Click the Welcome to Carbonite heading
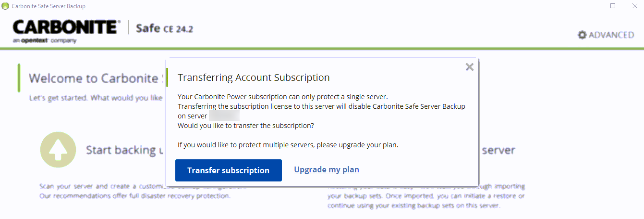644x219 pixels. click(94, 78)
